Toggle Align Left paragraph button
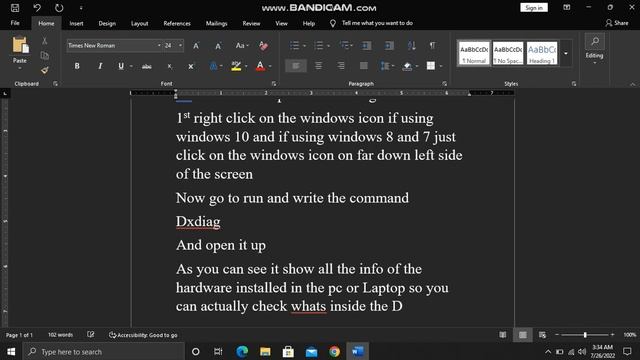The height and width of the screenshot is (360, 640). pos(296,66)
